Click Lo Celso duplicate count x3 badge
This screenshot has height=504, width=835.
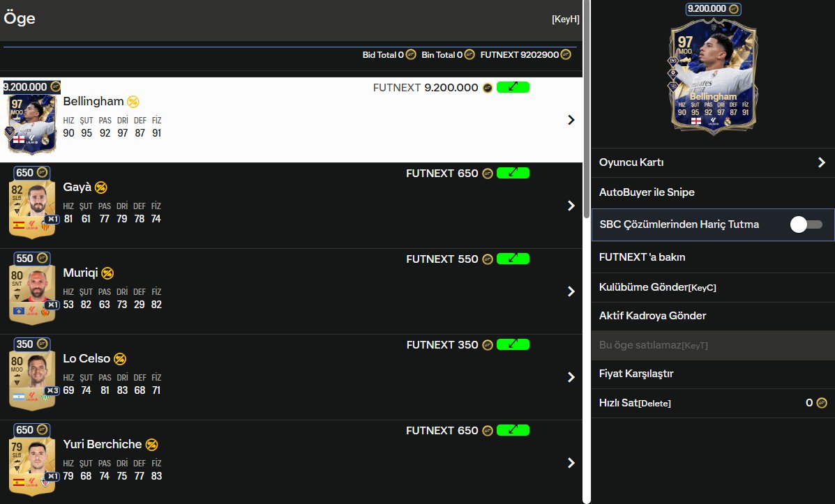pos(52,390)
